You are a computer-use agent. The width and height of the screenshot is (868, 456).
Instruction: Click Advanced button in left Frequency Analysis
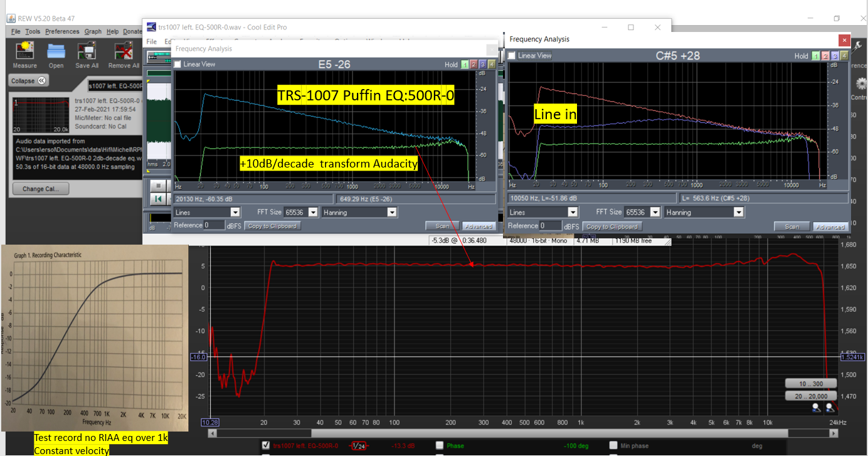coord(479,226)
